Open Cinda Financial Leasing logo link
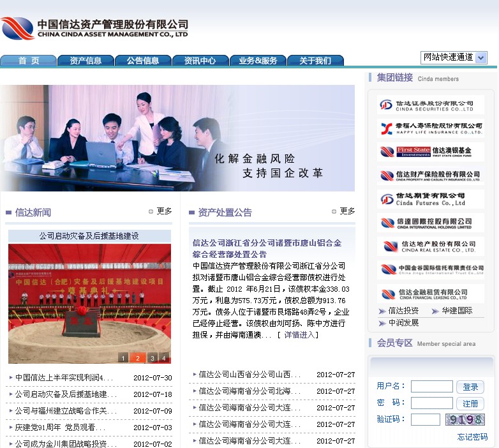 click(430, 294)
